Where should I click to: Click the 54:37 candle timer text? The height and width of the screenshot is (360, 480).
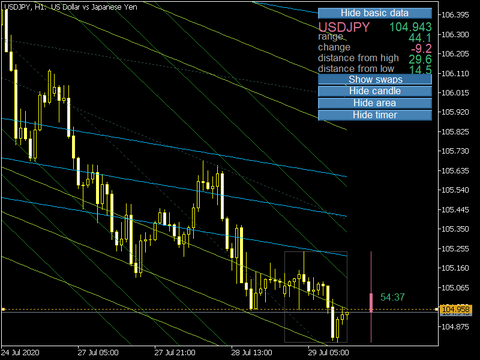[392, 297]
